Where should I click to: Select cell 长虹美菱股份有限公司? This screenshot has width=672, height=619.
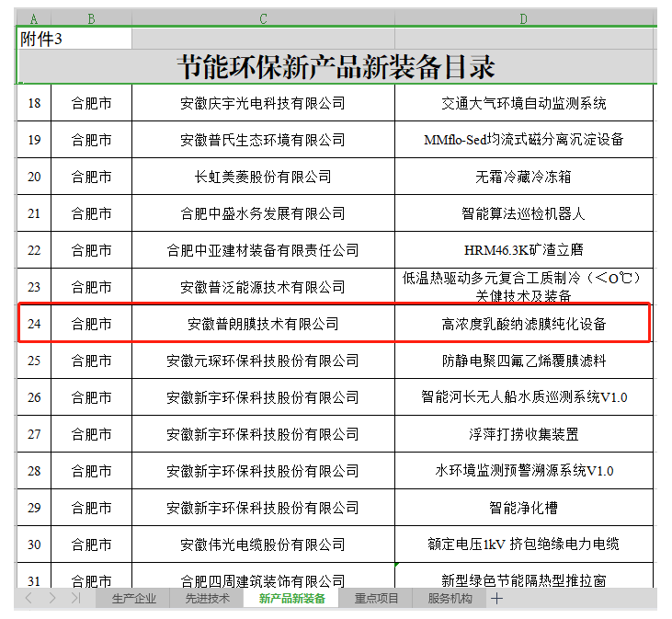263,177
